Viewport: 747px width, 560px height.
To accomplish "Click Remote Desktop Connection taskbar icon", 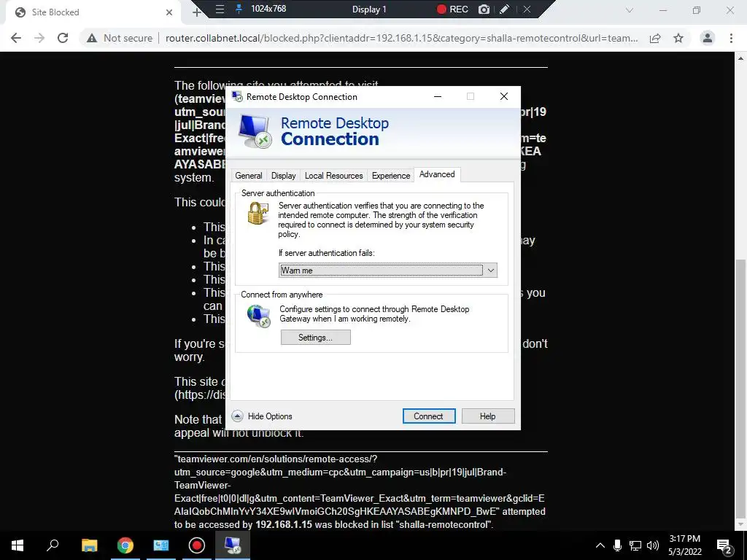I will (233, 545).
